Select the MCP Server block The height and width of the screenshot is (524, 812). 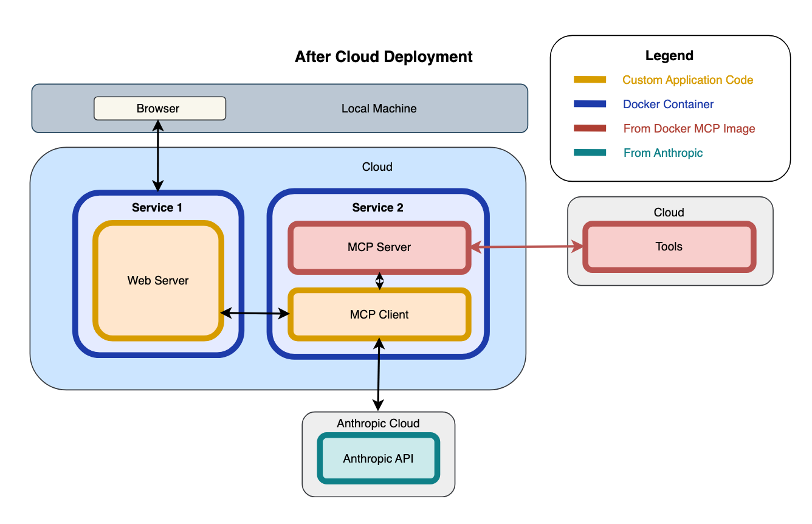pyautogui.click(x=379, y=247)
